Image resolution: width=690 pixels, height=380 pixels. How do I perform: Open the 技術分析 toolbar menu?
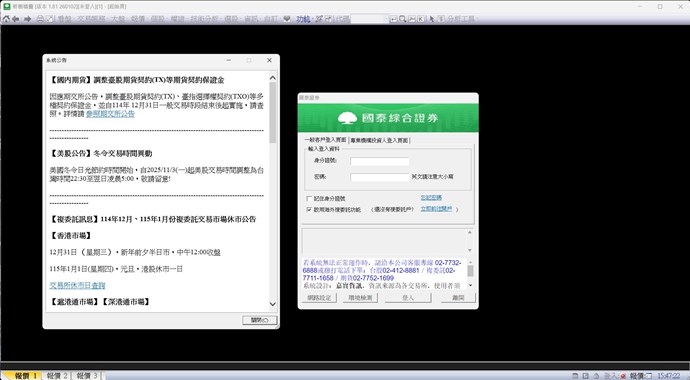click(x=204, y=19)
